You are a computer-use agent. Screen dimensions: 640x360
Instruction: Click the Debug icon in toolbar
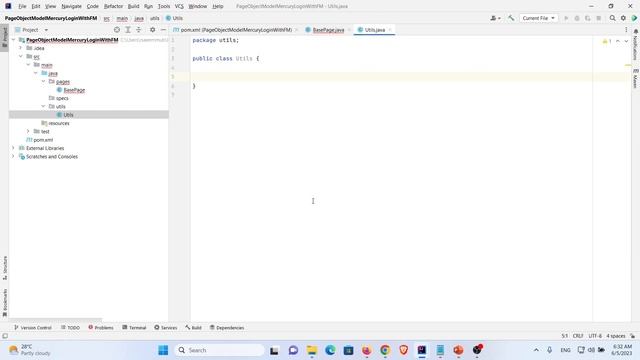click(577, 18)
